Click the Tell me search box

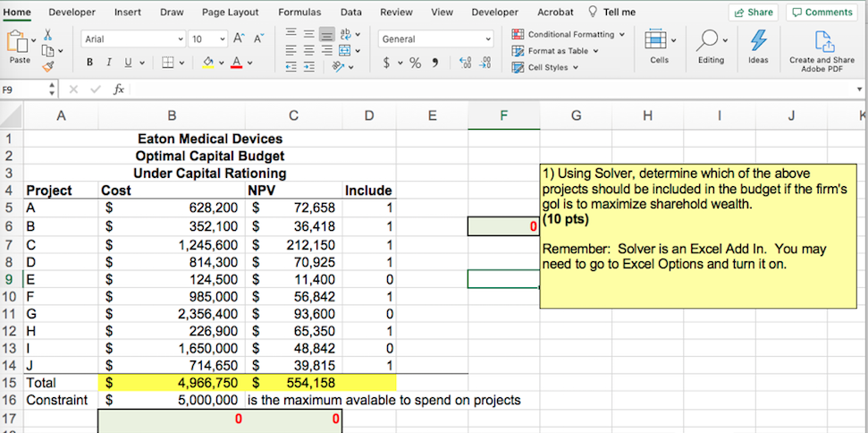(612, 13)
